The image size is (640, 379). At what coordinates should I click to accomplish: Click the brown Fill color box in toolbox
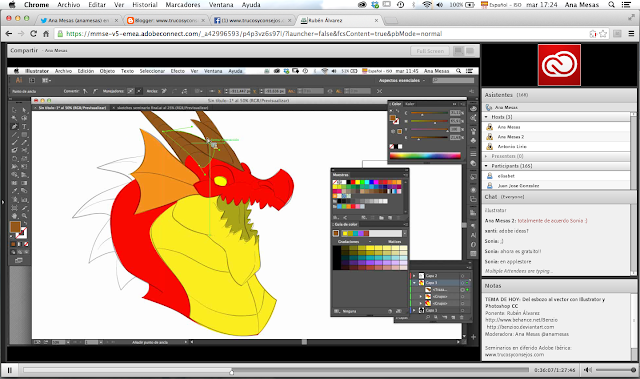click(x=15, y=227)
